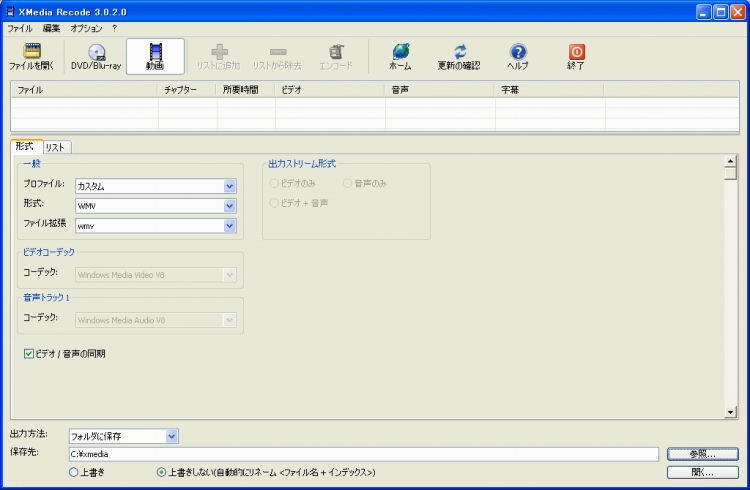Click the ビデオ column header
This screenshot has width=750, height=490.
point(330,89)
